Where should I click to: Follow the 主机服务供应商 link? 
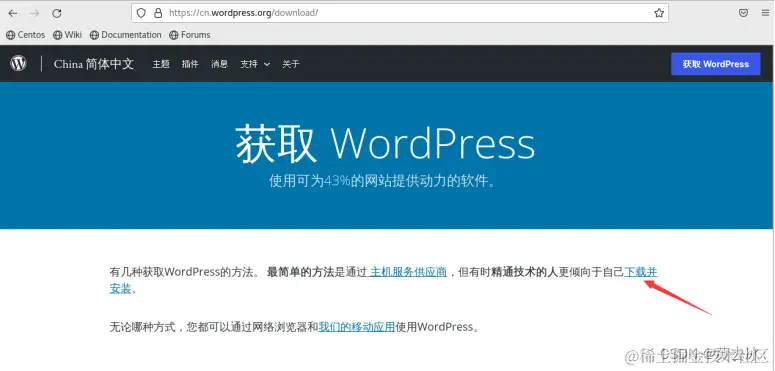coord(408,272)
